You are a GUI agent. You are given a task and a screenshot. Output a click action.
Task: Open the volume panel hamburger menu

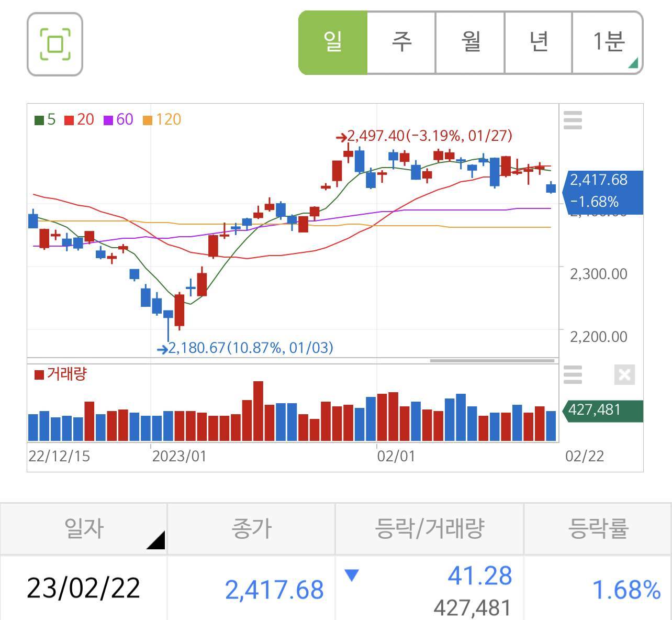click(573, 375)
